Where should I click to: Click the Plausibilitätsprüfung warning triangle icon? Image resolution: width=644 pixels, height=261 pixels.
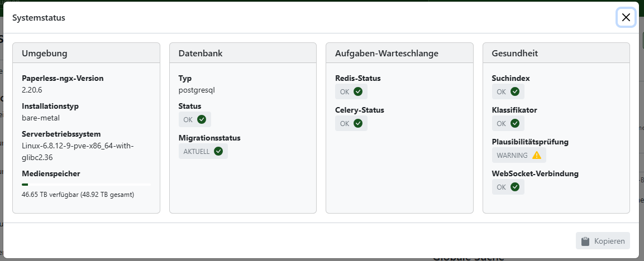537,155
